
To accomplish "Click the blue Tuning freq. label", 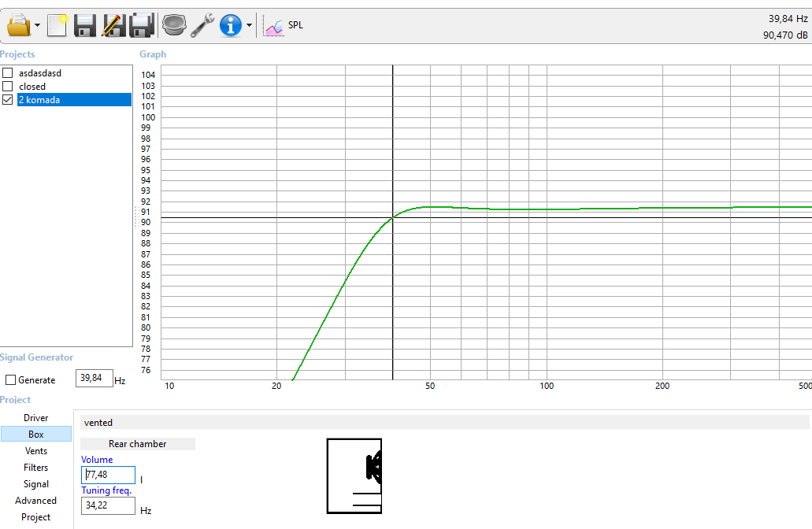I will [106, 490].
